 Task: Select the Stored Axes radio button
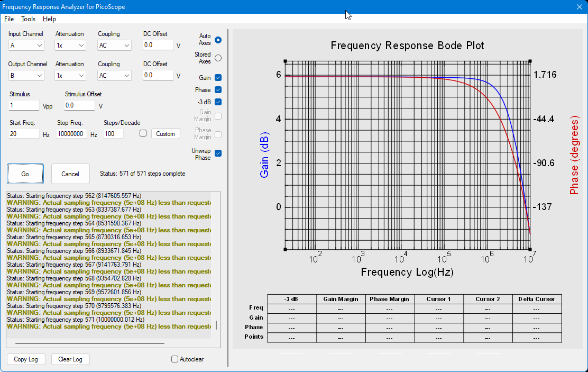click(218, 58)
